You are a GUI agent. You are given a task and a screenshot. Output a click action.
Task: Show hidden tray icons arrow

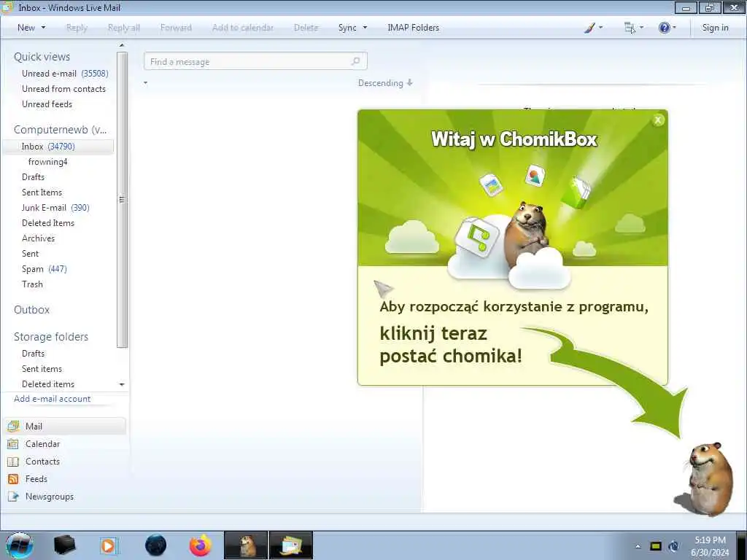(x=638, y=546)
